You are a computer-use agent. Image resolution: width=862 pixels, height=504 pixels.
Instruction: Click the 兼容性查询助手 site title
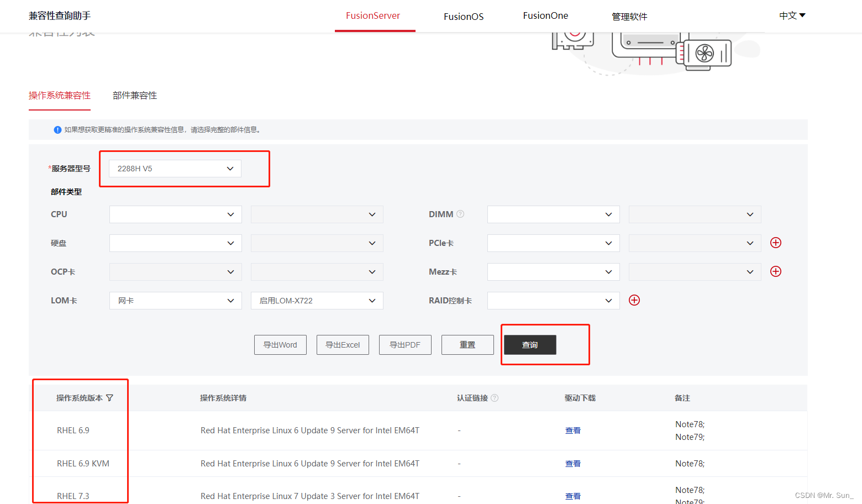pos(60,15)
